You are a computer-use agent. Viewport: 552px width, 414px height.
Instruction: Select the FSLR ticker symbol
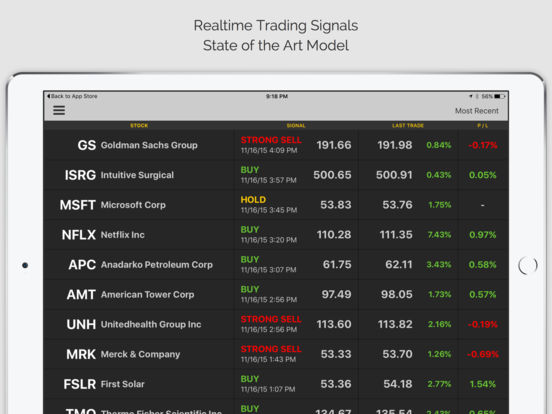[x=80, y=384]
